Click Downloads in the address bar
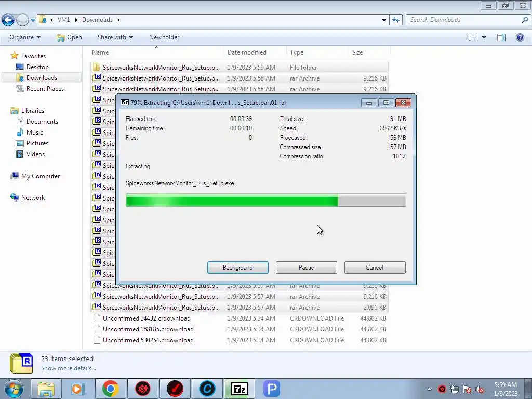This screenshot has width=532, height=399. 97,20
